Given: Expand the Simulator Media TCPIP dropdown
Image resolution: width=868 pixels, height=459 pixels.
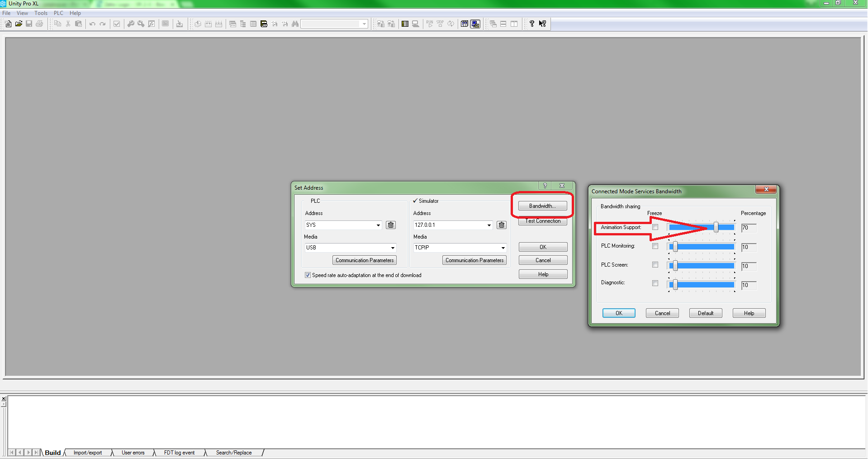Looking at the screenshot, I should click(x=503, y=248).
